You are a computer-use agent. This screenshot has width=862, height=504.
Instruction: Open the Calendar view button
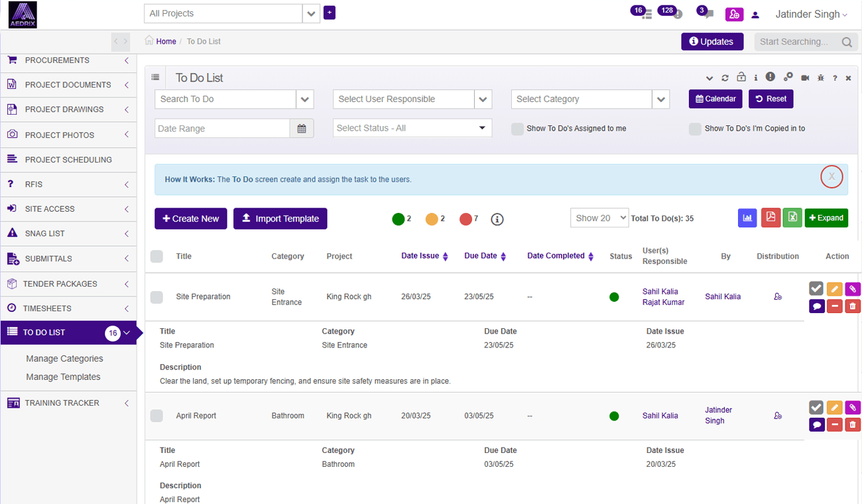click(x=715, y=99)
